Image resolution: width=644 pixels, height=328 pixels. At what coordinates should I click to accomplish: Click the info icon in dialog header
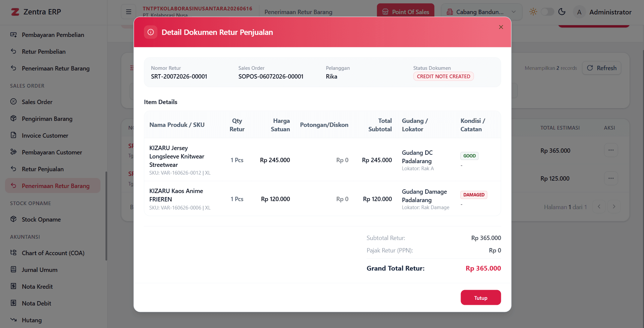pyautogui.click(x=151, y=32)
